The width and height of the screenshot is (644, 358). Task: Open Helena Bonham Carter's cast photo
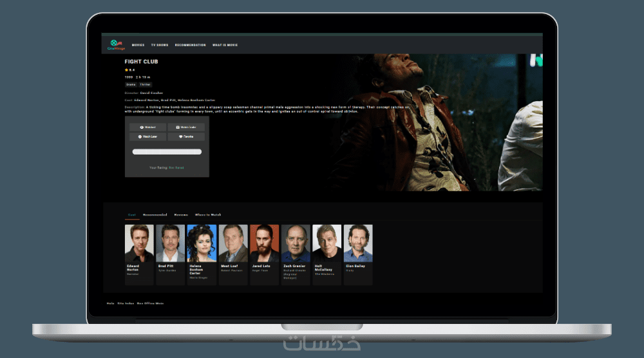202,243
